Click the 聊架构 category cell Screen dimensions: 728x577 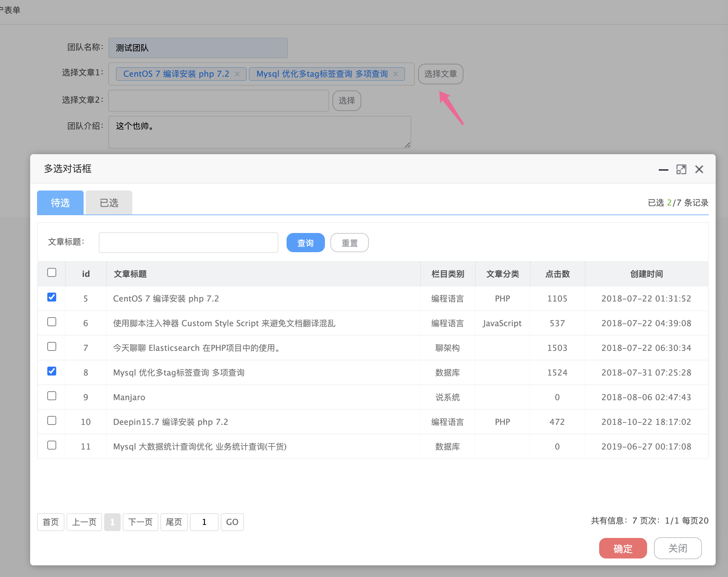[x=448, y=348]
